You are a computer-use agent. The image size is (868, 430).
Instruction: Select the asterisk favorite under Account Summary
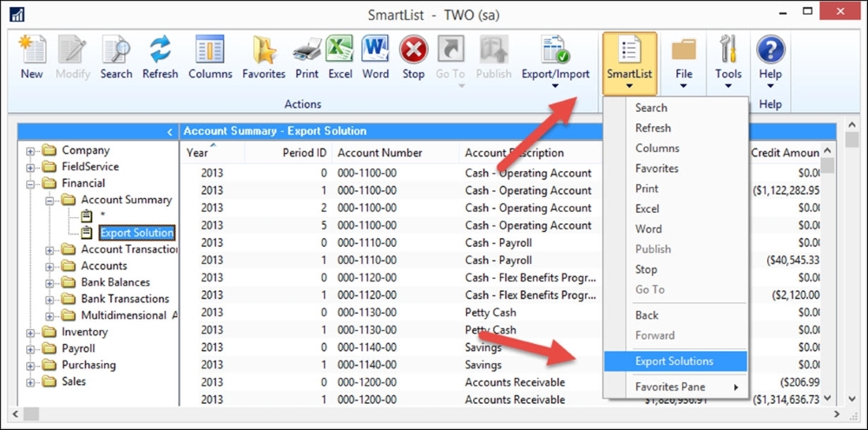point(102,215)
